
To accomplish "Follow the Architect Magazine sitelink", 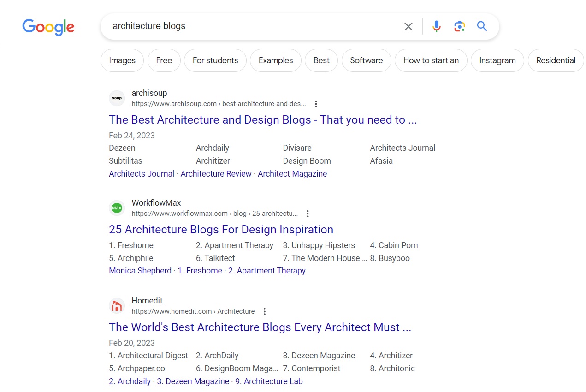I will (x=292, y=174).
